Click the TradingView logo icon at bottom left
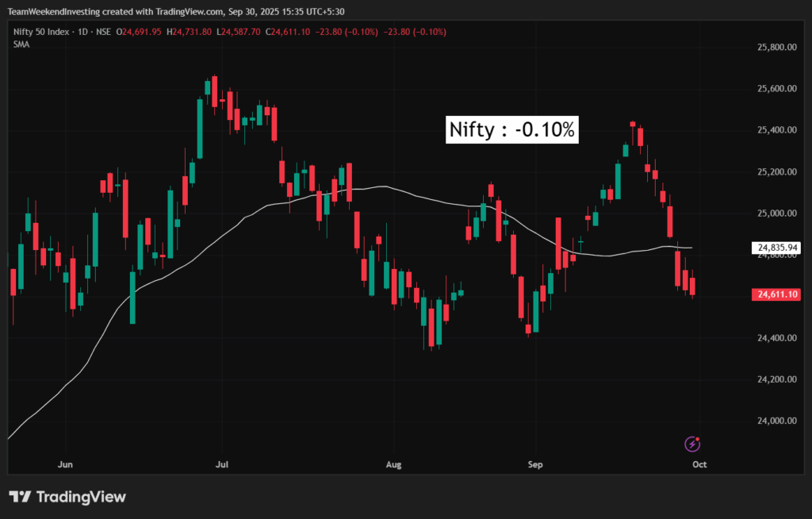The height and width of the screenshot is (519, 812). (x=20, y=497)
